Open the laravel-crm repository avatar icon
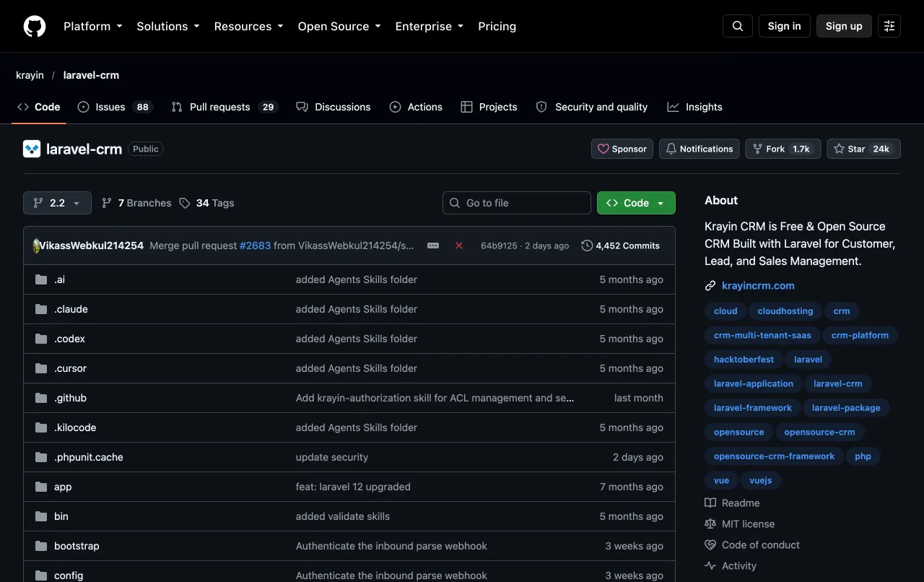The image size is (924, 582). pyautogui.click(x=32, y=149)
